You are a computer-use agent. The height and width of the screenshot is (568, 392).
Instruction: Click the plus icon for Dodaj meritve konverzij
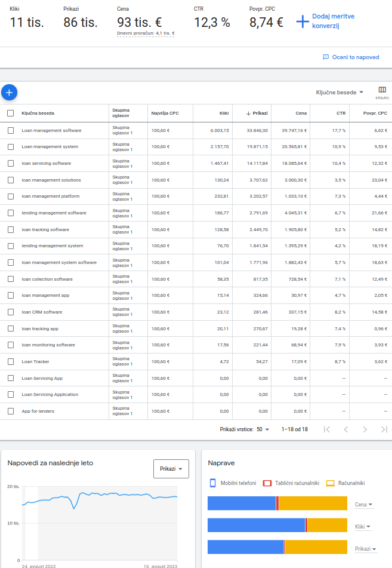click(303, 21)
